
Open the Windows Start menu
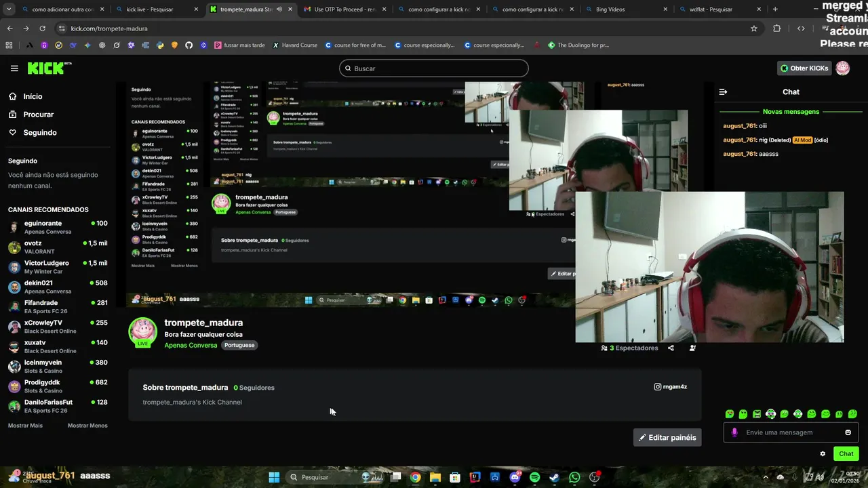(x=274, y=477)
